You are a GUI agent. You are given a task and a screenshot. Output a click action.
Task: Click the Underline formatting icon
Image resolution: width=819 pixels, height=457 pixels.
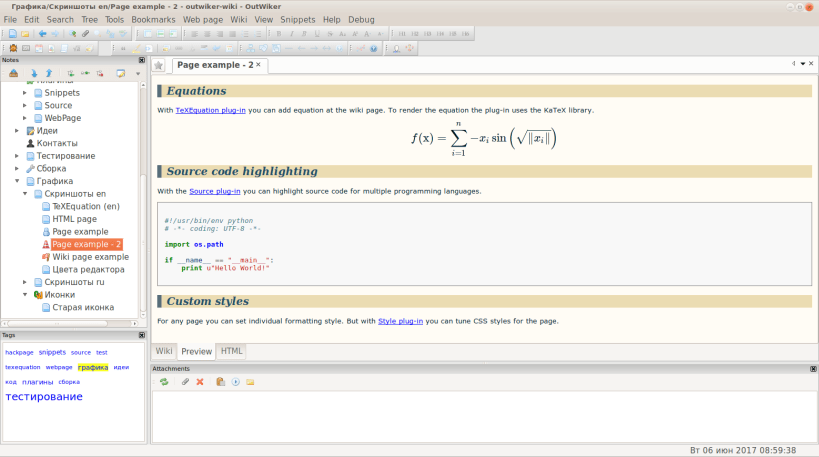point(317,34)
